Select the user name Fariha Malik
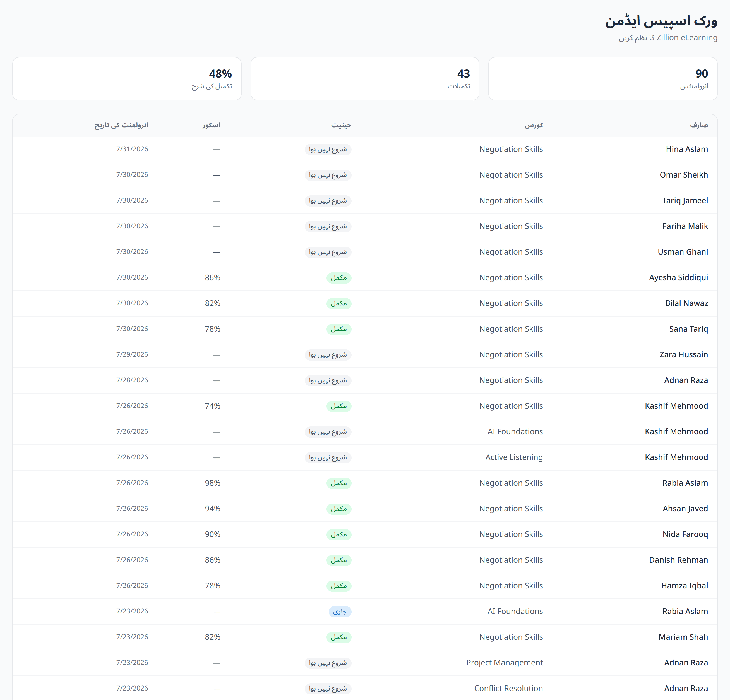The image size is (730, 700). tap(685, 226)
